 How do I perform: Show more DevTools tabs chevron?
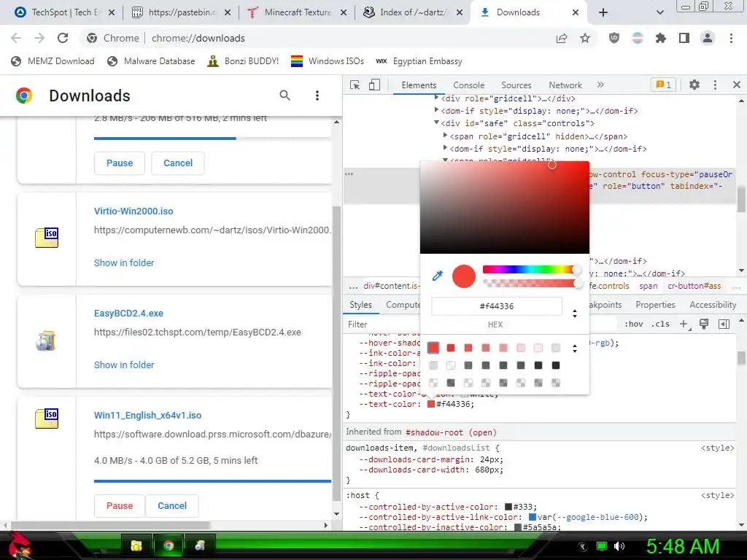pos(600,85)
